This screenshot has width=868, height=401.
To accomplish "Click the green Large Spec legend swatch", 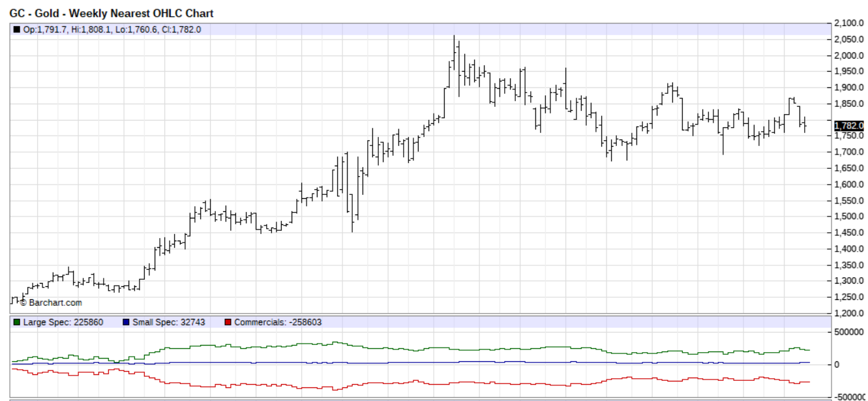I will [x=17, y=322].
